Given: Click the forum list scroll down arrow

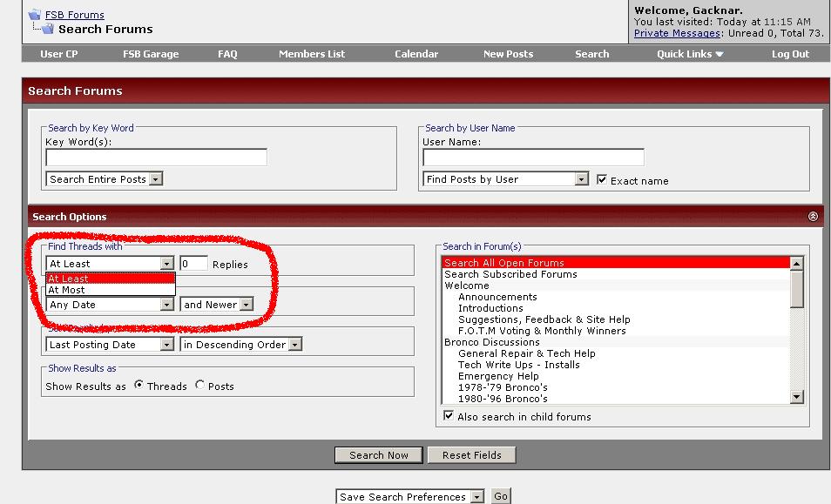Looking at the screenshot, I should pyautogui.click(x=796, y=397).
